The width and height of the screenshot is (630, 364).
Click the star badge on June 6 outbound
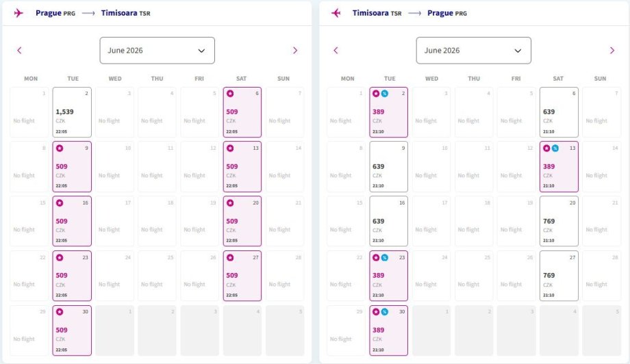tap(230, 94)
